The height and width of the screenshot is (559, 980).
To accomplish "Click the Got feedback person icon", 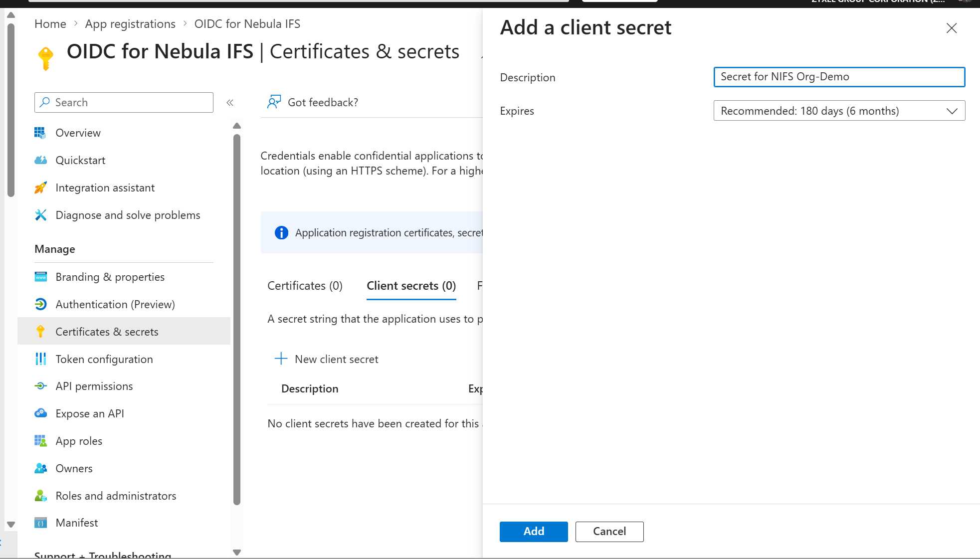I will (x=274, y=102).
